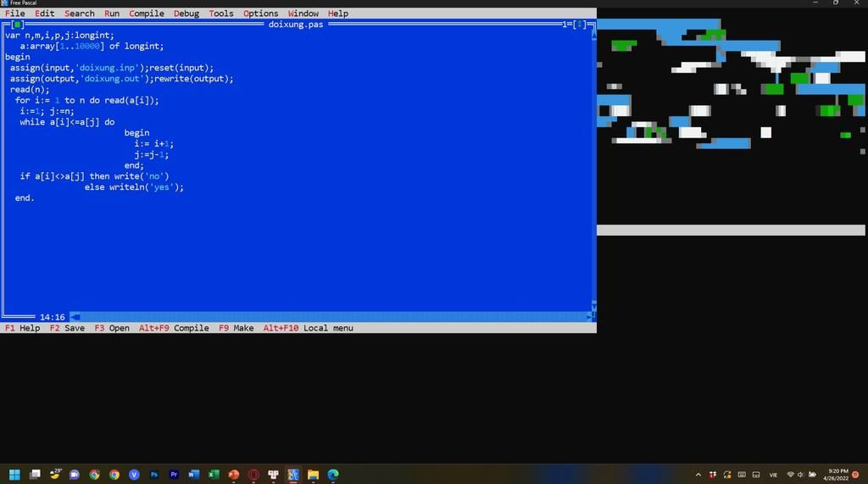This screenshot has height=484, width=868.
Task: Click F9 Make in status bar
Action: [x=236, y=328]
